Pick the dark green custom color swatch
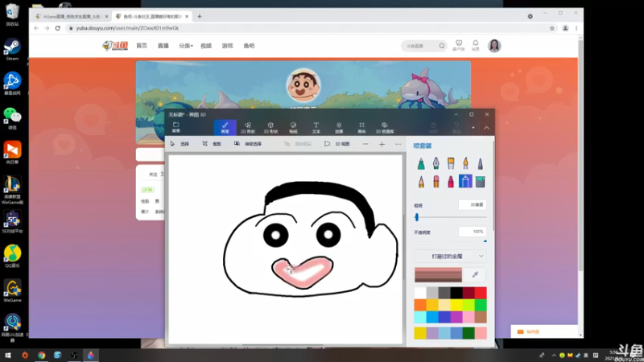Image resolution: width=644 pixels, height=362 pixels. click(469, 333)
